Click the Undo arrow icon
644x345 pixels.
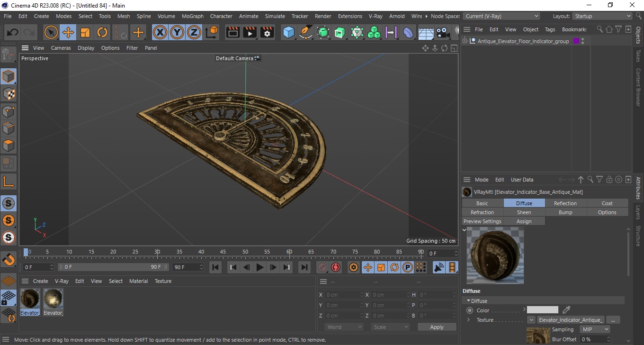tap(13, 33)
